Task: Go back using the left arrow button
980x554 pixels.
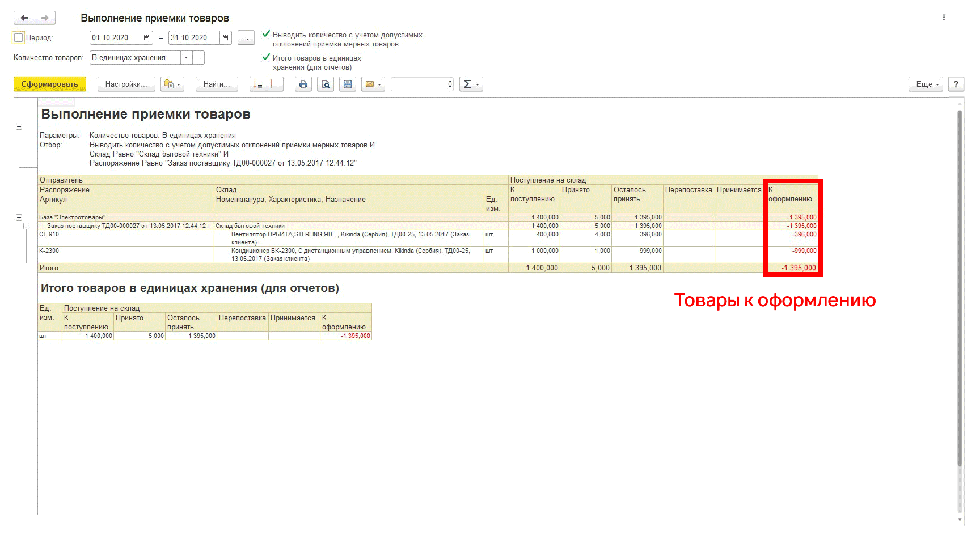Action: click(x=24, y=18)
